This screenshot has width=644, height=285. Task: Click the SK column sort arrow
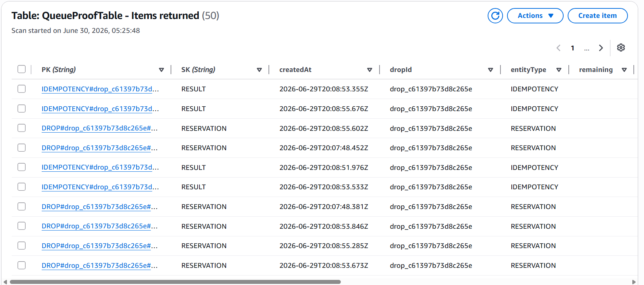(259, 70)
